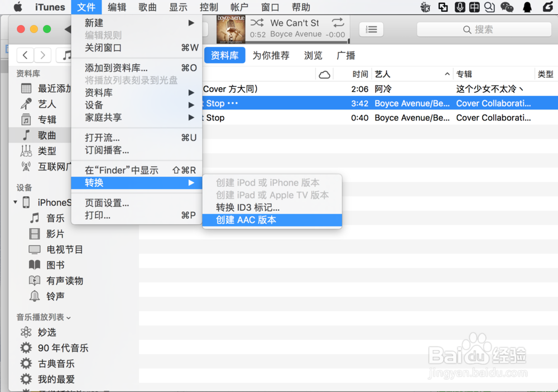This screenshot has height=392, width=558.
Task: Click the iCloud status column header
Action: pyautogui.click(x=324, y=74)
